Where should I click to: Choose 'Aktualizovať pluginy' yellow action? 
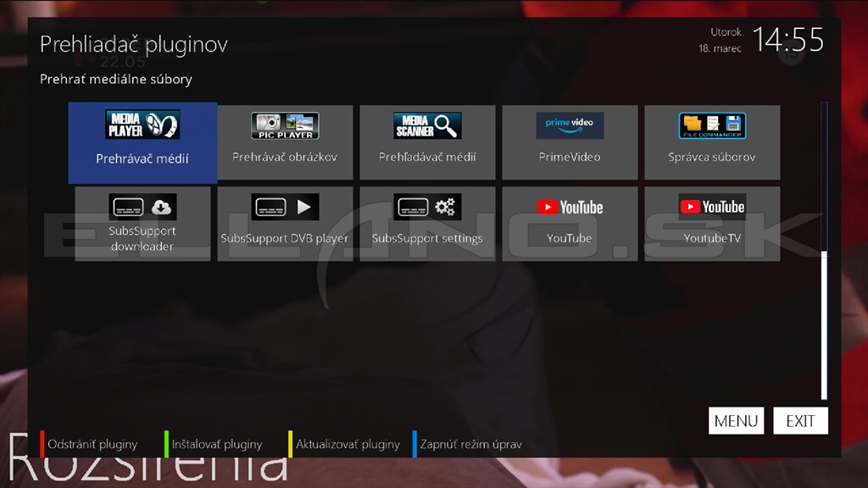(348, 444)
